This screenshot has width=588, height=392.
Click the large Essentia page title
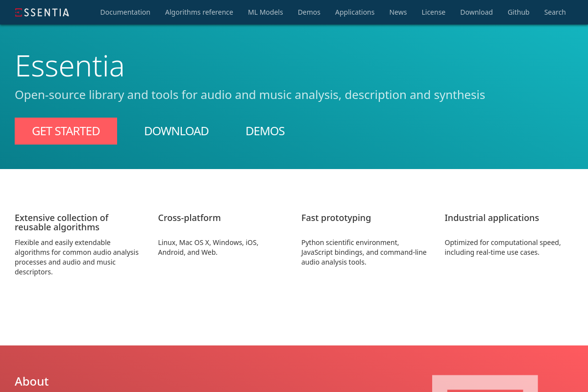click(x=70, y=66)
